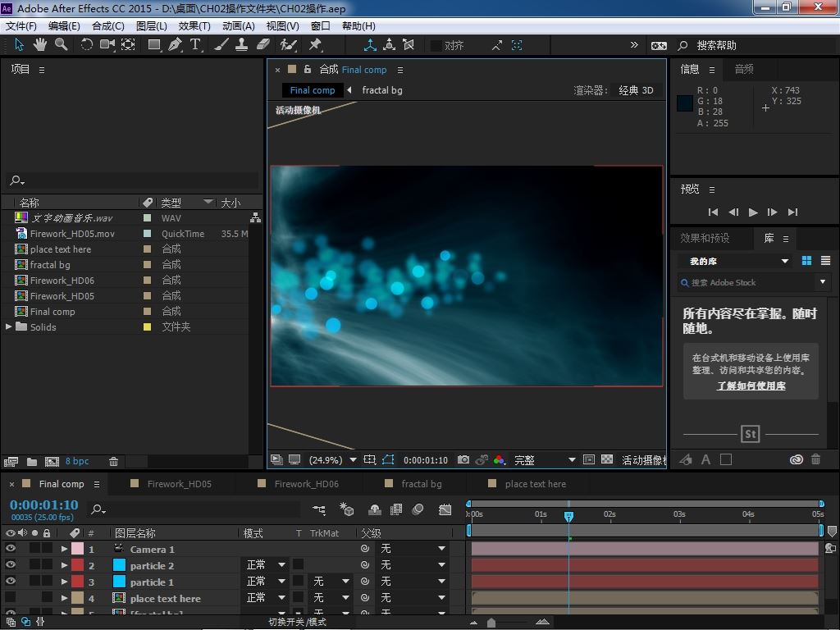Open the 效果(T) menu
This screenshot has height=630, width=840.
tap(194, 25)
